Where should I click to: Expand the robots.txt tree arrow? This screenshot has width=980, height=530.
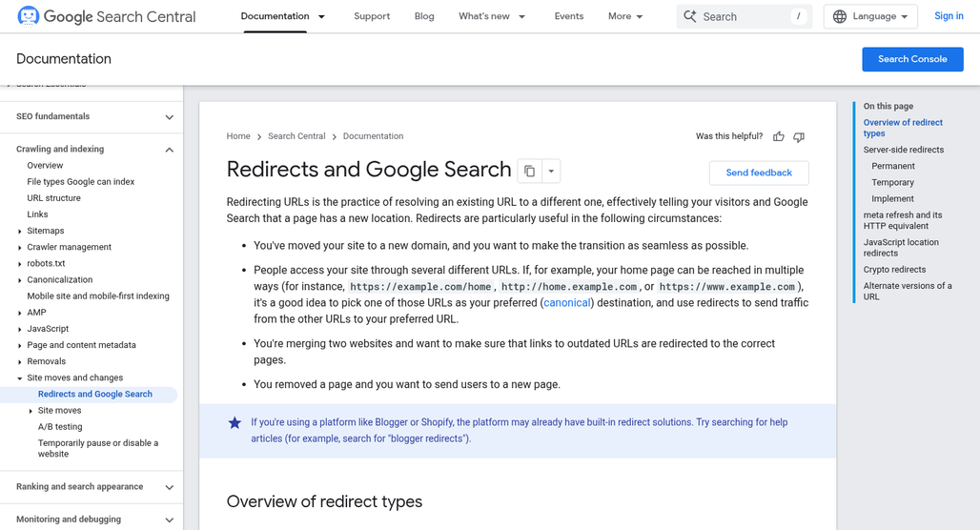click(x=20, y=264)
